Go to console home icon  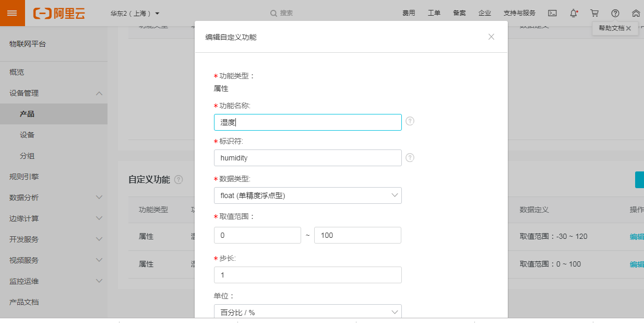tap(636, 13)
